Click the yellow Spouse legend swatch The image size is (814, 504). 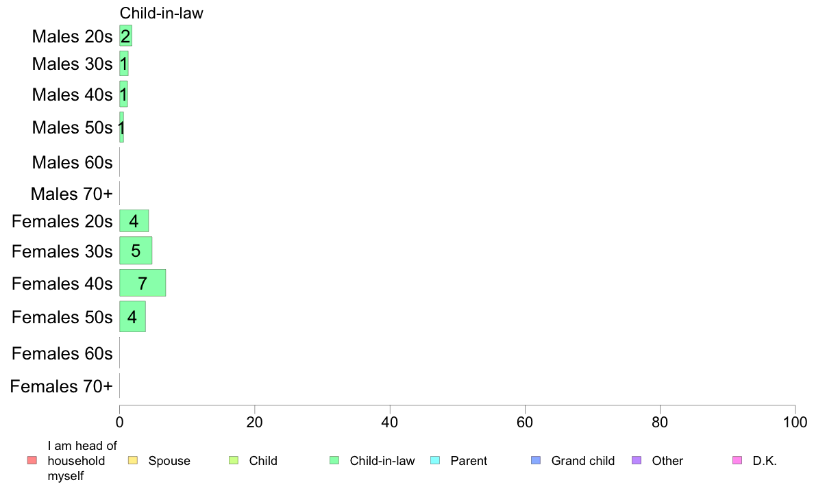(x=133, y=460)
